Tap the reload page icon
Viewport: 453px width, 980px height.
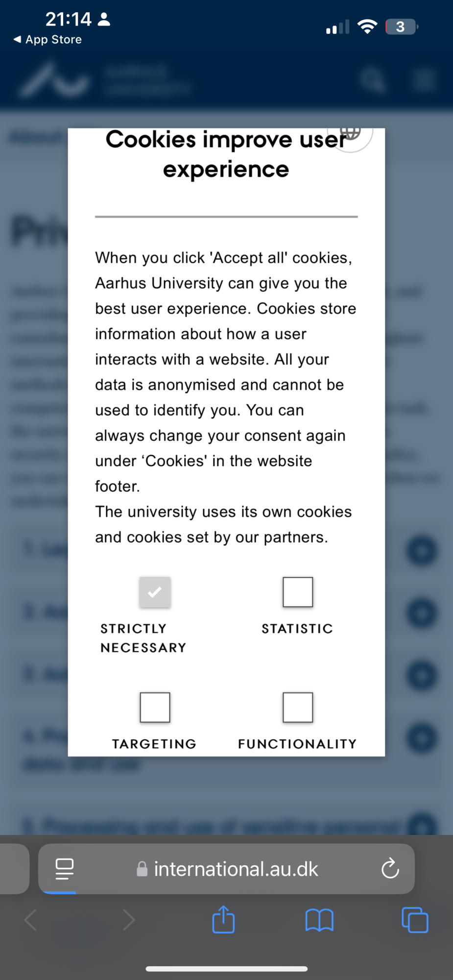click(390, 869)
